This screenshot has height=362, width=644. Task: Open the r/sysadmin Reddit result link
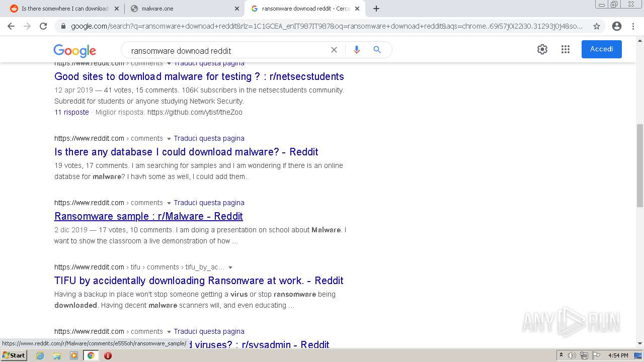259,345
